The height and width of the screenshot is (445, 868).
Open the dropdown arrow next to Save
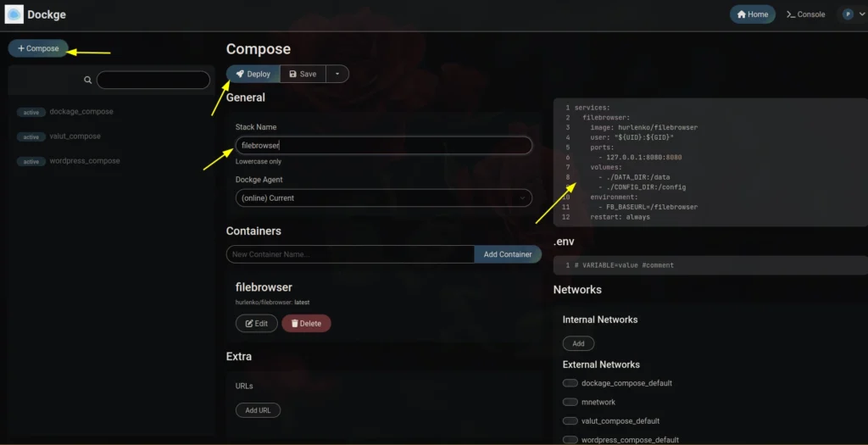point(337,74)
